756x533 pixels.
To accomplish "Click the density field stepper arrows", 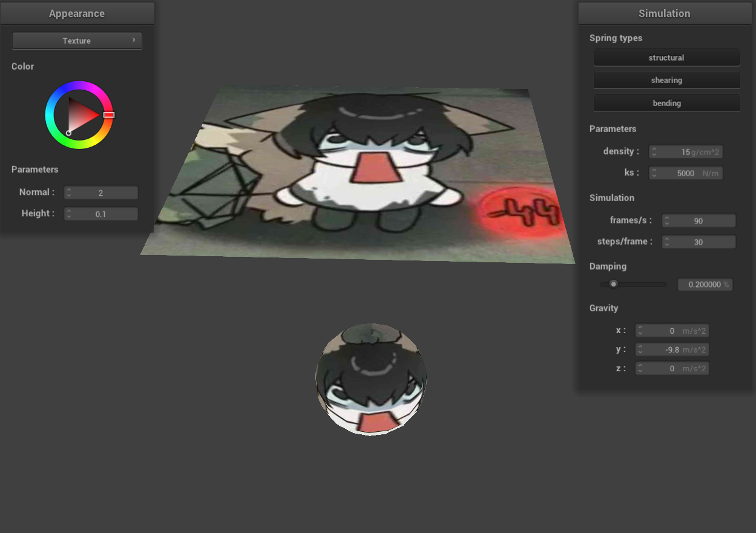I will point(654,152).
